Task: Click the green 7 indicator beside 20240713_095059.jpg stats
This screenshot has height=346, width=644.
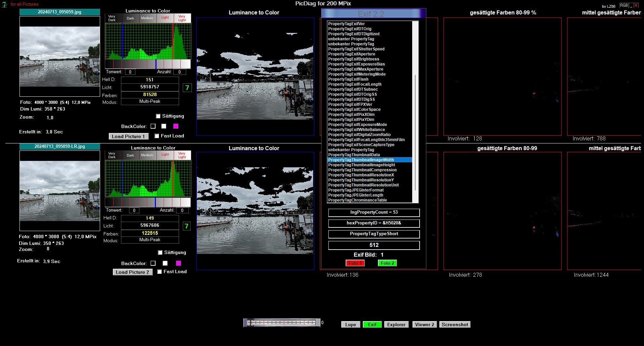Action: [x=187, y=88]
